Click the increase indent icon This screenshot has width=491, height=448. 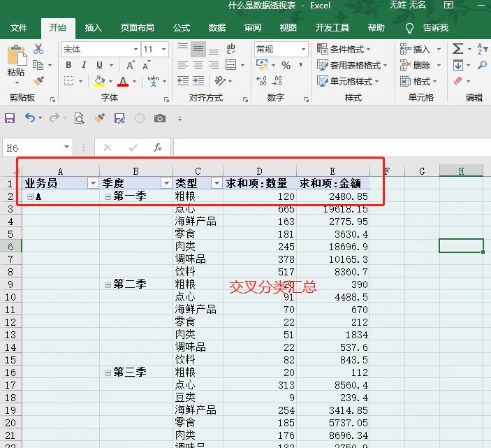pyautogui.click(x=198, y=81)
